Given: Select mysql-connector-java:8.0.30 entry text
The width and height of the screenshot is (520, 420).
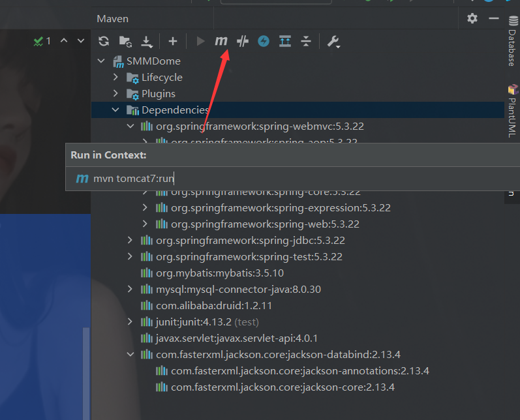Looking at the screenshot, I should 238,290.
